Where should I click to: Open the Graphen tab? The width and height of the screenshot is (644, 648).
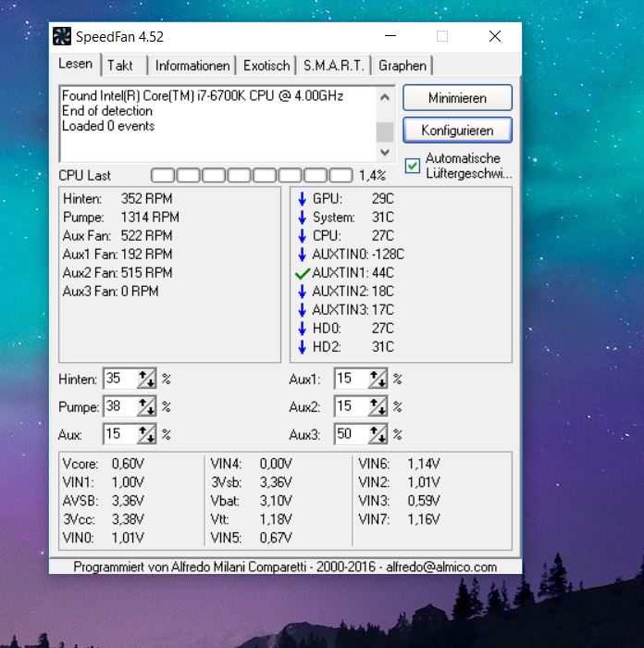point(402,66)
